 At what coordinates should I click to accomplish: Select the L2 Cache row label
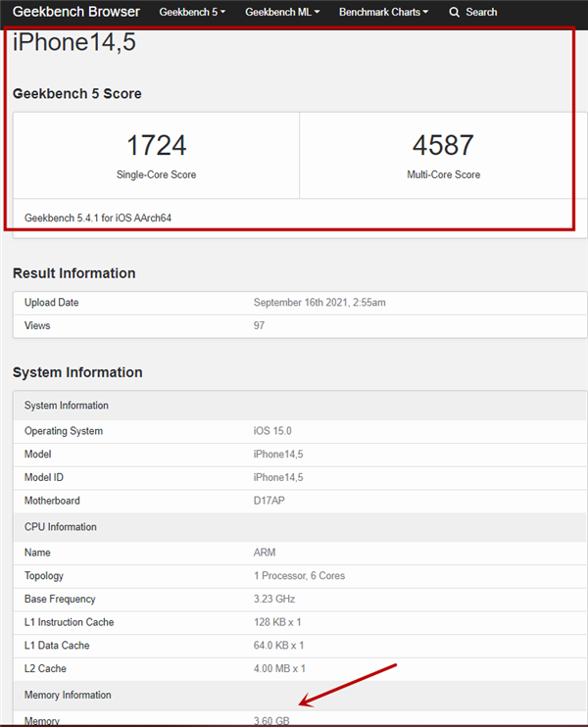tap(45, 668)
